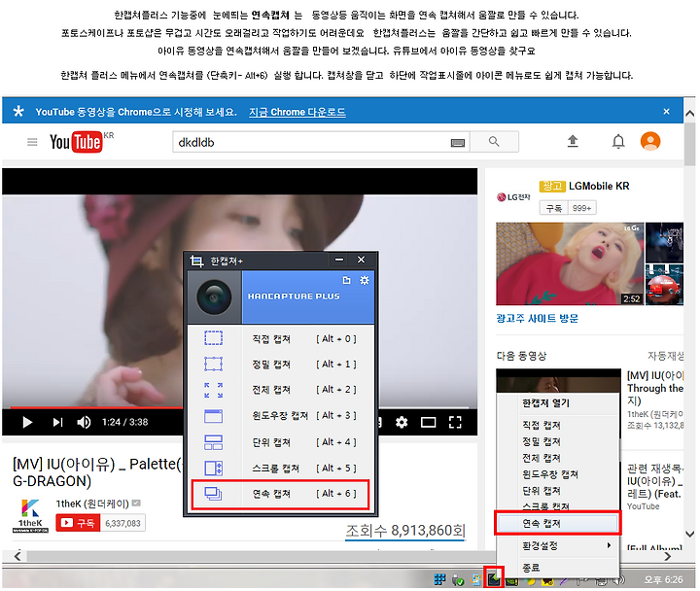Open the on-screen keyboard icon in search box
The width and height of the screenshot is (700, 591).
458,143
